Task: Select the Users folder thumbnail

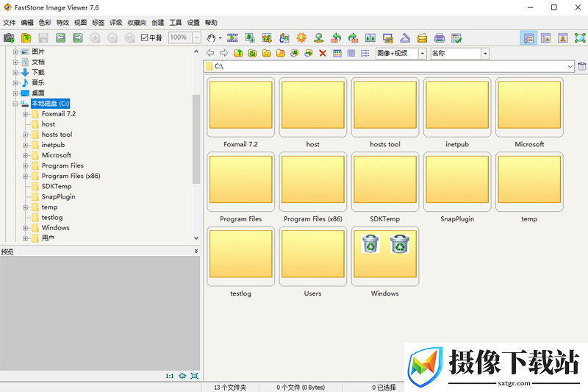Action: tap(313, 256)
